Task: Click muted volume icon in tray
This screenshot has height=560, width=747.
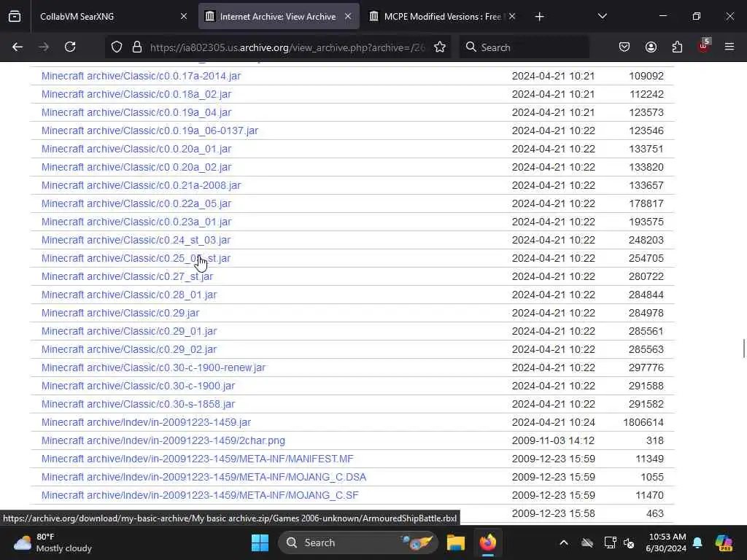Action: (629, 542)
